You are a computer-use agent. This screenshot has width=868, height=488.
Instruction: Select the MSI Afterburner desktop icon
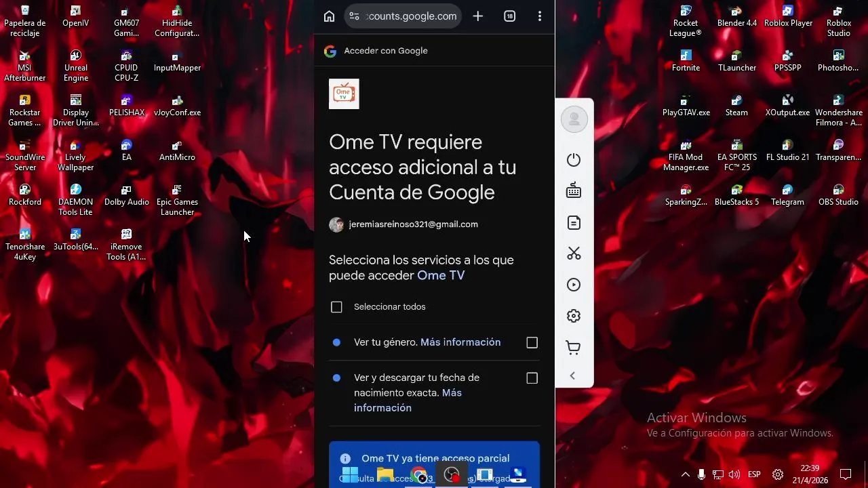click(x=25, y=66)
